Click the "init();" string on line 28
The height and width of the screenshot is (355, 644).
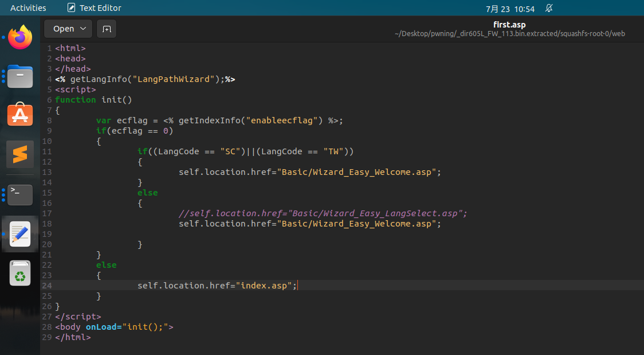coord(145,327)
